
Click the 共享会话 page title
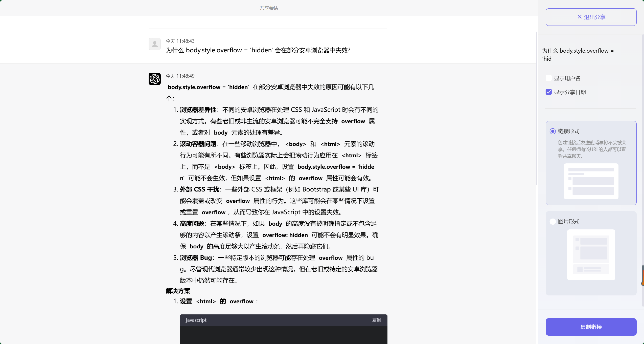(269, 8)
